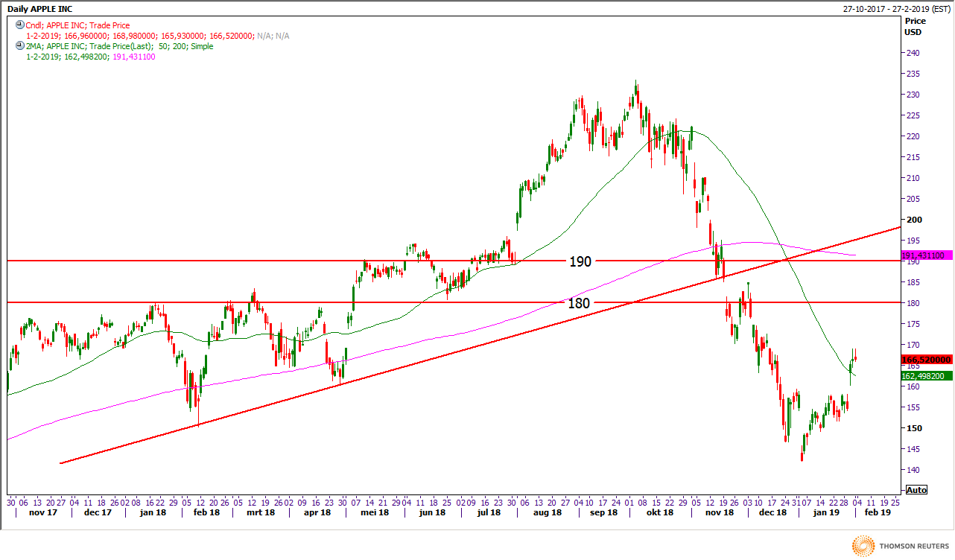This screenshot has width=955, height=560.
Task: Click the green 162,498200 value in the legend
Action: point(86,57)
